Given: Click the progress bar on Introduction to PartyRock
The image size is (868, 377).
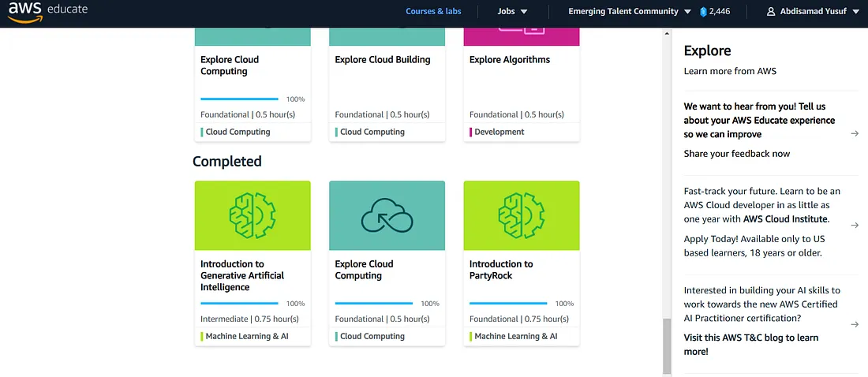Looking at the screenshot, I should [x=508, y=304].
